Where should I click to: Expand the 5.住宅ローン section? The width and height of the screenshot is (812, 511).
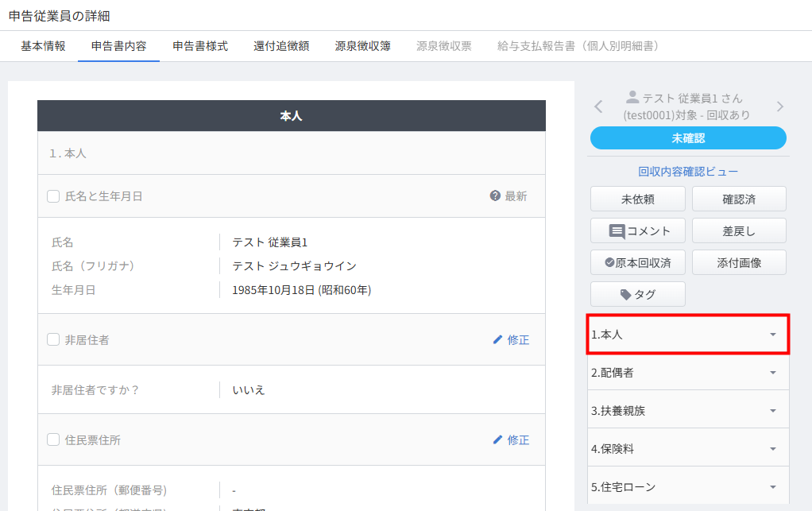tap(688, 486)
